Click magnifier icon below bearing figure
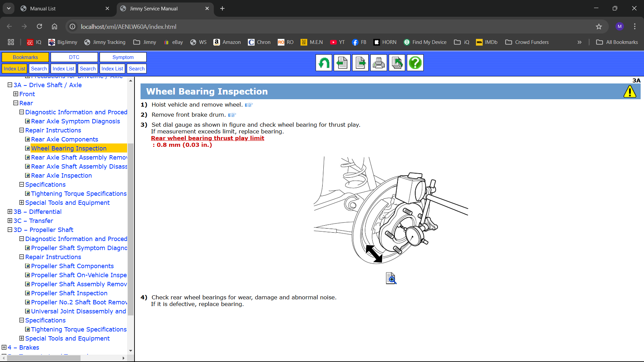Image resolution: width=644 pixels, height=362 pixels. (391, 278)
